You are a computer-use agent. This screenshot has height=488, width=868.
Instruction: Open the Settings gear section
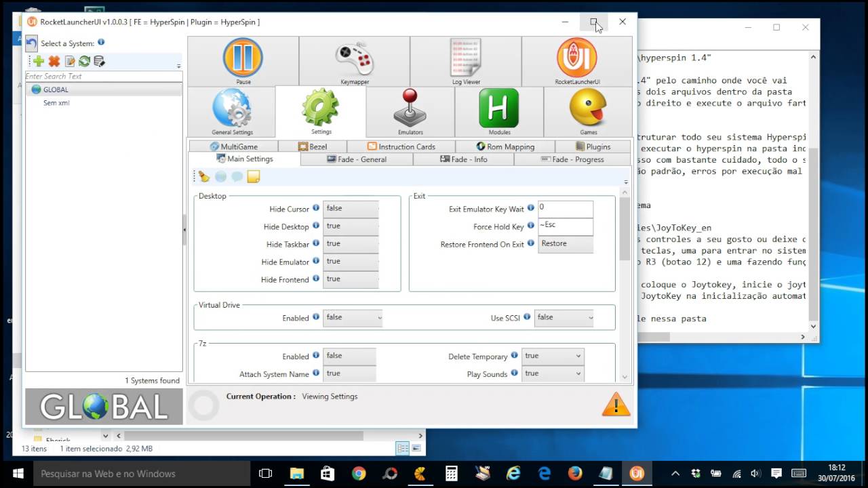(321, 111)
